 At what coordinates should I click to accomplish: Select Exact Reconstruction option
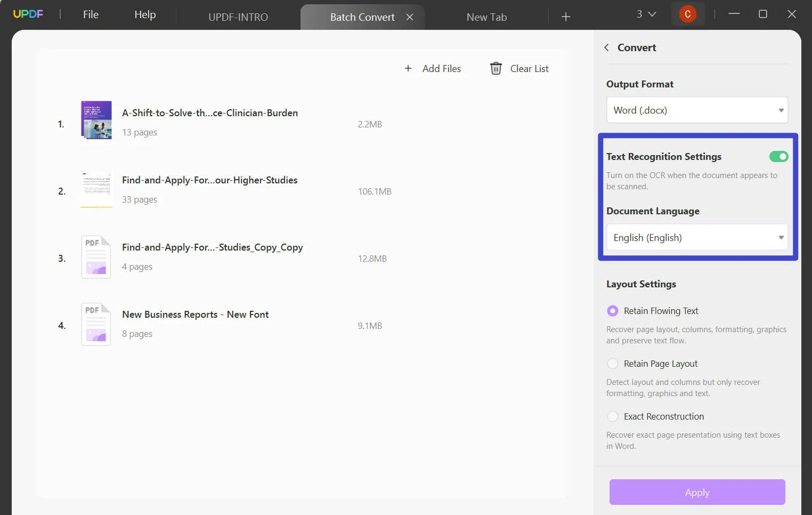(613, 416)
